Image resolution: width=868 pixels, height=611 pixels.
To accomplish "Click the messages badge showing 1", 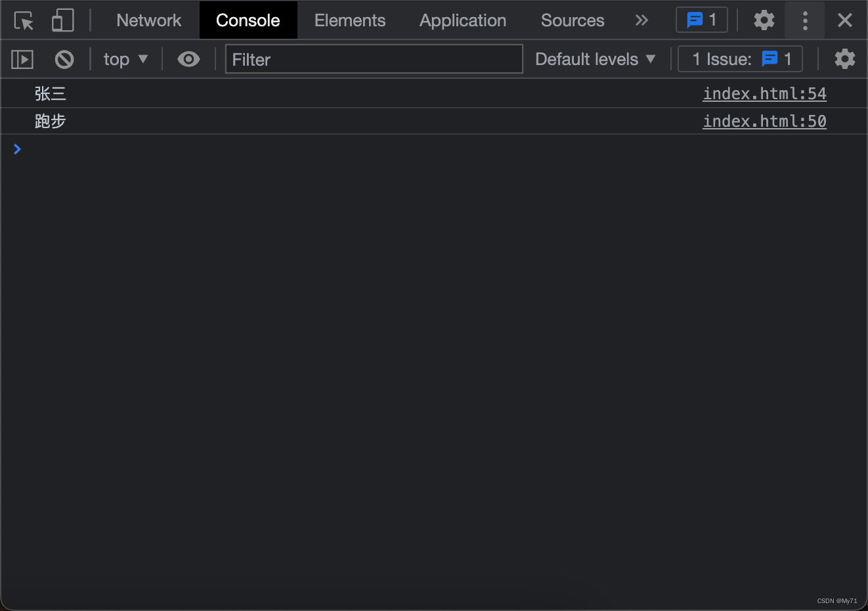I will point(701,20).
